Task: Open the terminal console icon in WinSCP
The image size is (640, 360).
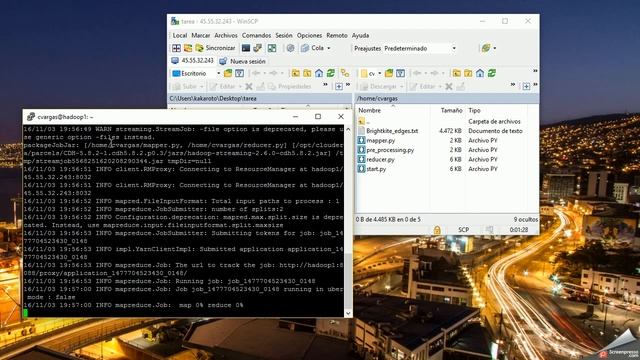Action: pos(246,48)
